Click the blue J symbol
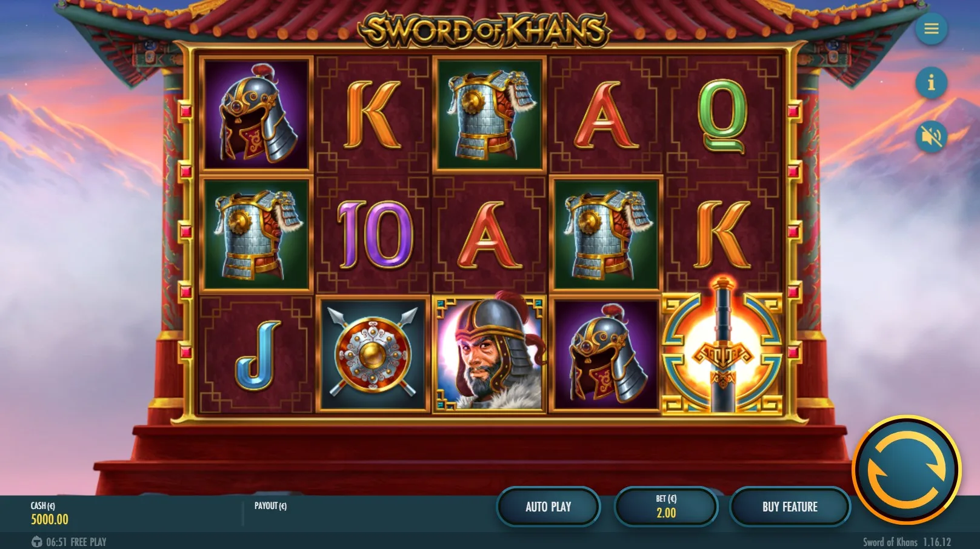The image size is (980, 549). click(258, 355)
